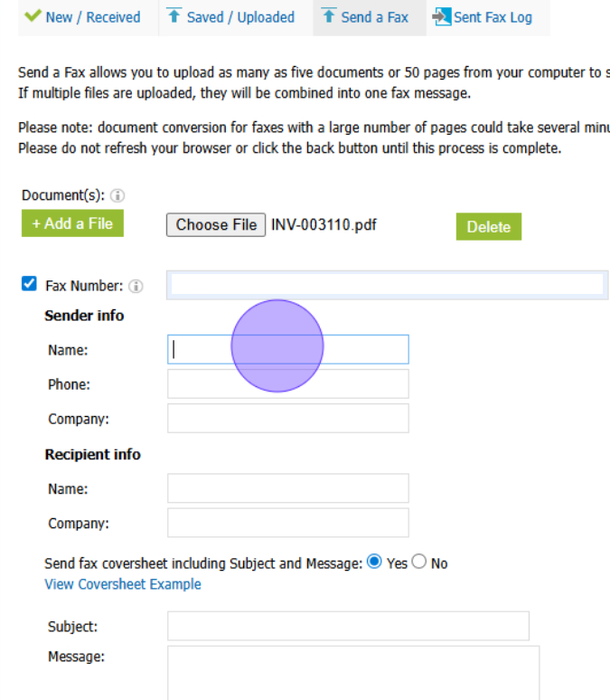Viewport: 610px width, 700px height.
Task: Switch to the Sent Fax Log tab
Action: (493, 17)
